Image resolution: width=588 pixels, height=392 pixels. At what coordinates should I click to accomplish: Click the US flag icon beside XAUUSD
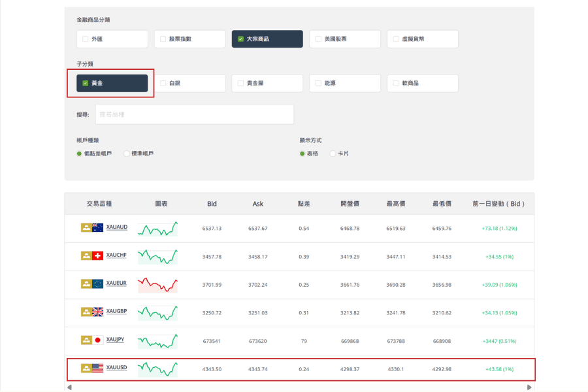(97, 369)
